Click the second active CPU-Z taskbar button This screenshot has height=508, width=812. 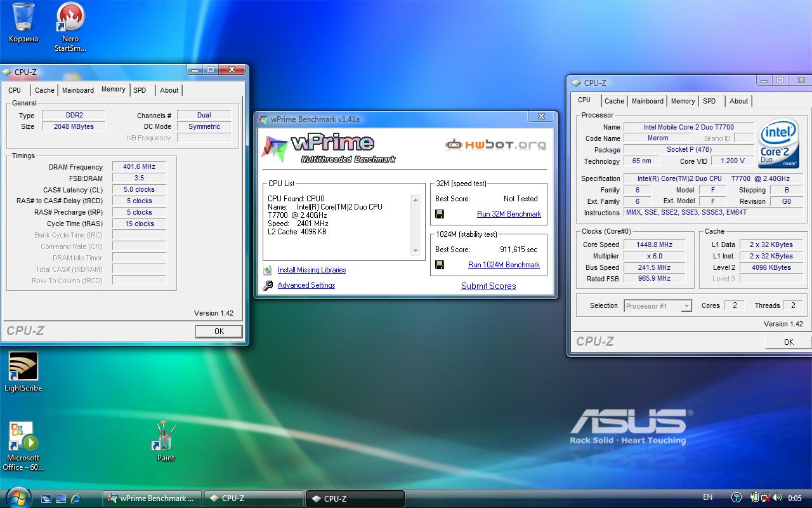pyautogui.click(x=355, y=498)
